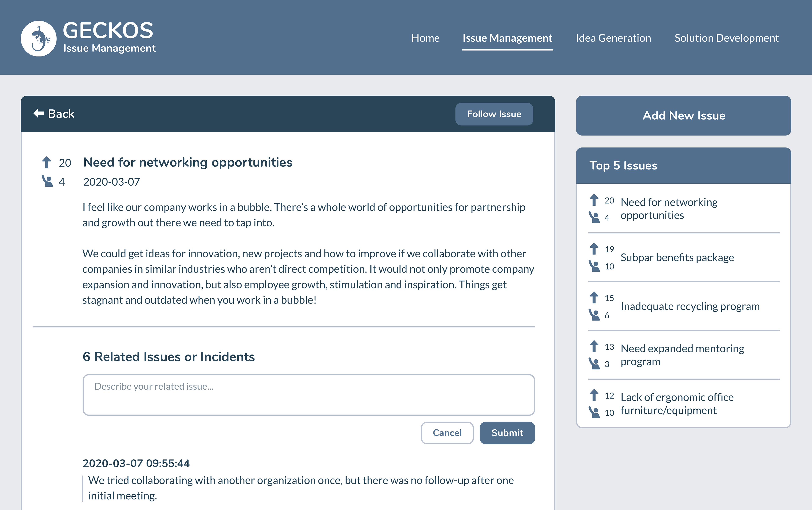The image size is (812, 510).
Task: Focus the Describe your related issue field
Action: [309, 395]
